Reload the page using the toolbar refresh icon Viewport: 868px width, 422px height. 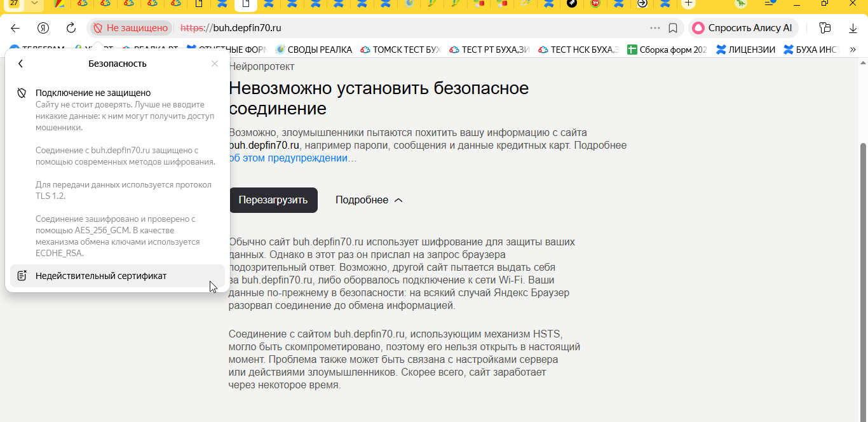(x=71, y=28)
